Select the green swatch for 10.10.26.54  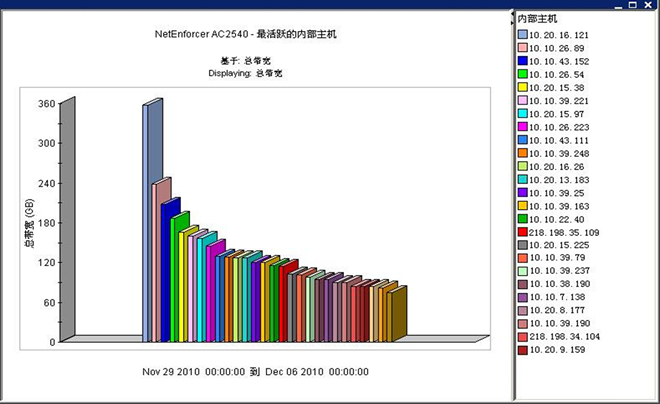pos(522,74)
